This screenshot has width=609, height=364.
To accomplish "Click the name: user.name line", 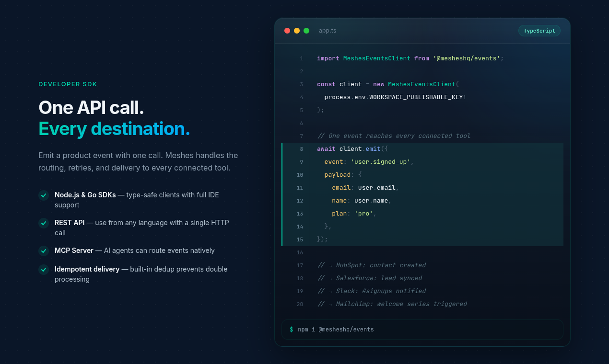I will pyautogui.click(x=362, y=201).
